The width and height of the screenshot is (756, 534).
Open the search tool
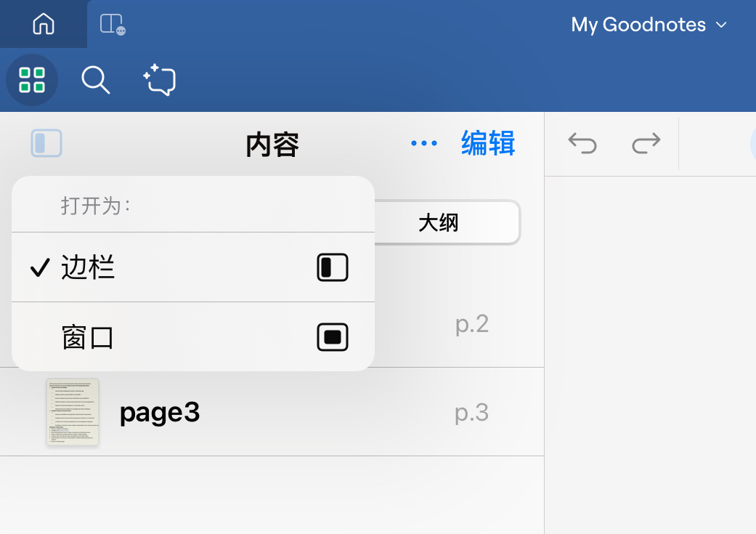click(x=95, y=80)
